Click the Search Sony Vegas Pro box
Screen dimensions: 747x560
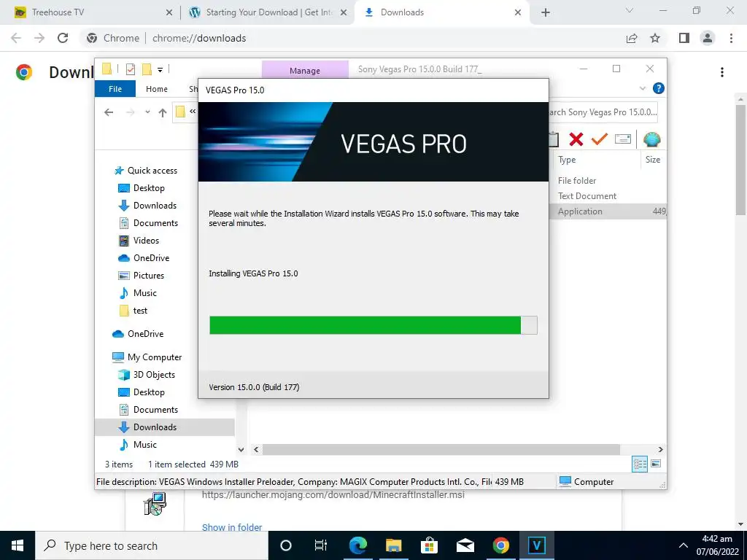click(603, 112)
